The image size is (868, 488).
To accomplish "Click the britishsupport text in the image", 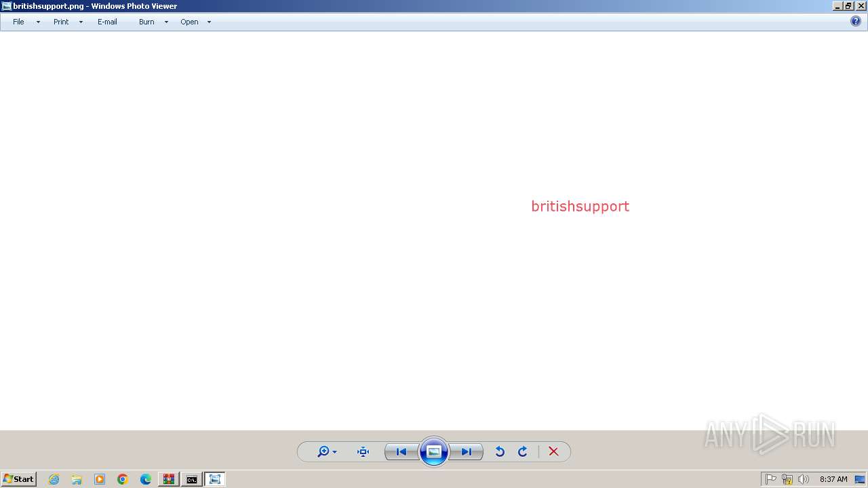I will coord(580,206).
